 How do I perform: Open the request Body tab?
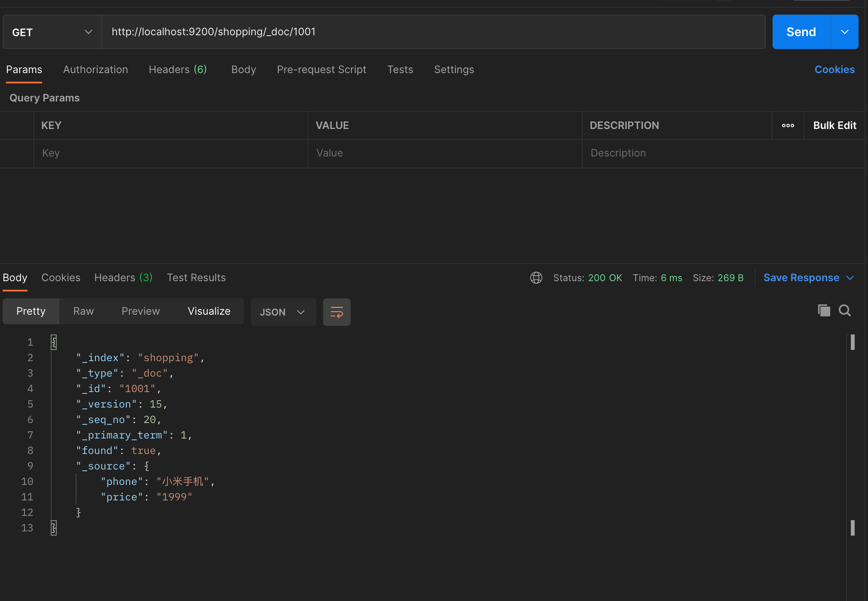coord(244,70)
